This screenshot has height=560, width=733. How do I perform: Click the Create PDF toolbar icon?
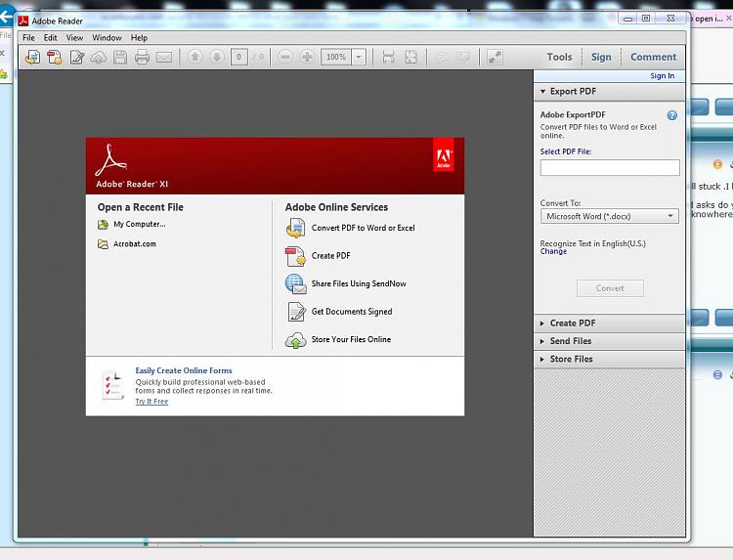(54, 57)
